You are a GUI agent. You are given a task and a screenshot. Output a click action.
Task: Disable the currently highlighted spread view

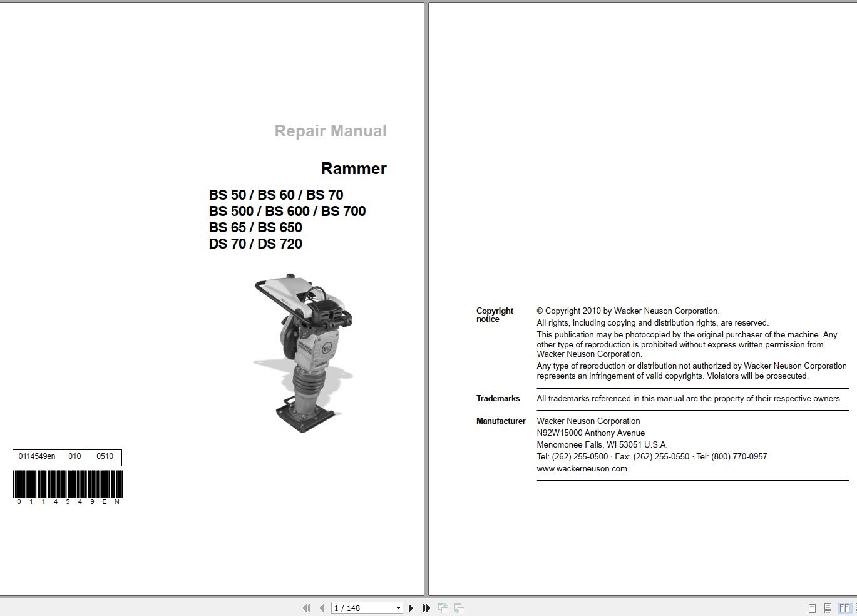tap(844, 608)
